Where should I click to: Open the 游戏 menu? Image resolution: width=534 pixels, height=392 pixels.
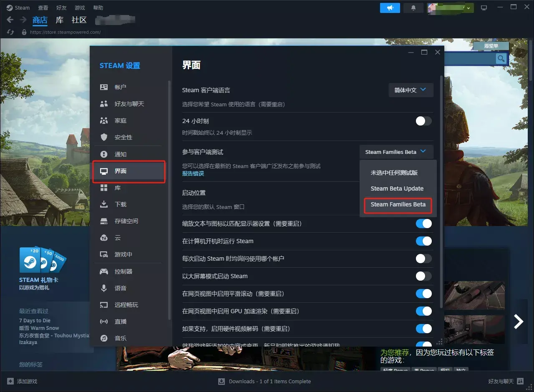pyautogui.click(x=80, y=8)
